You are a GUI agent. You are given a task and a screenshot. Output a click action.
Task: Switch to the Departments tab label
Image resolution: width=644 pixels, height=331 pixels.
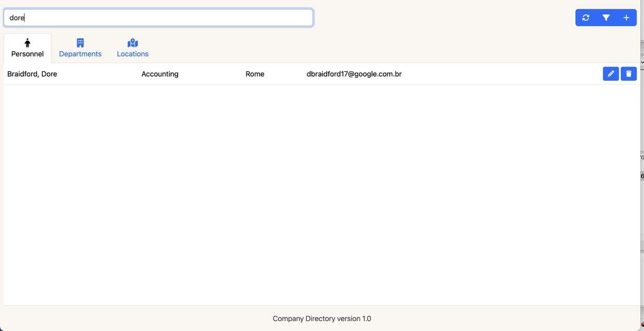click(x=80, y=54)
